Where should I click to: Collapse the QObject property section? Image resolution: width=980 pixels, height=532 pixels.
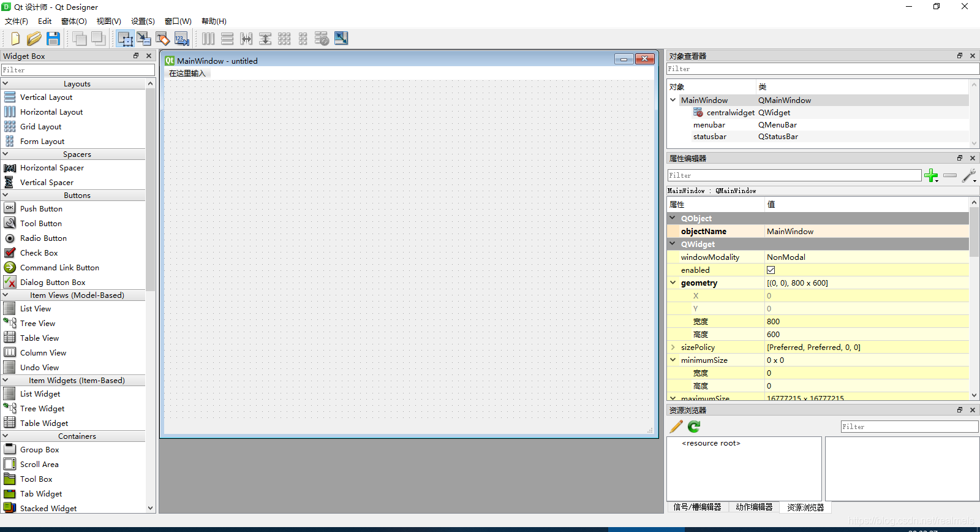[x=673, y=218]
